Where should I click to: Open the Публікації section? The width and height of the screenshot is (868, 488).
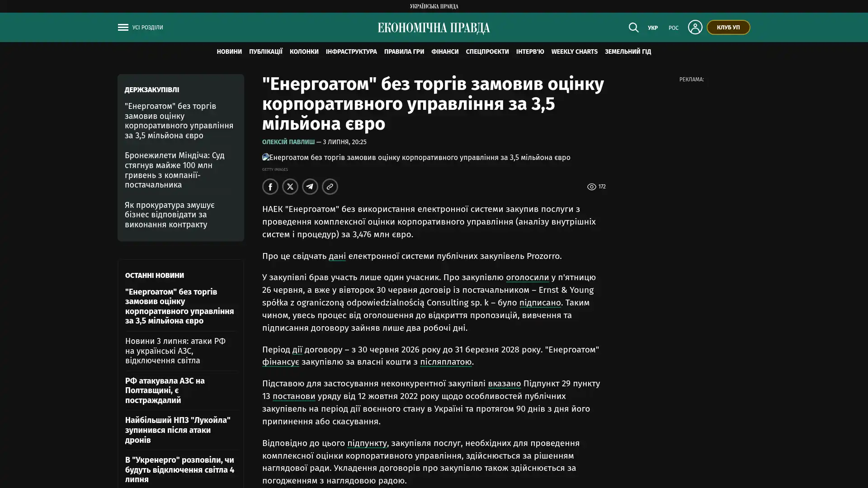click(266, 52)
